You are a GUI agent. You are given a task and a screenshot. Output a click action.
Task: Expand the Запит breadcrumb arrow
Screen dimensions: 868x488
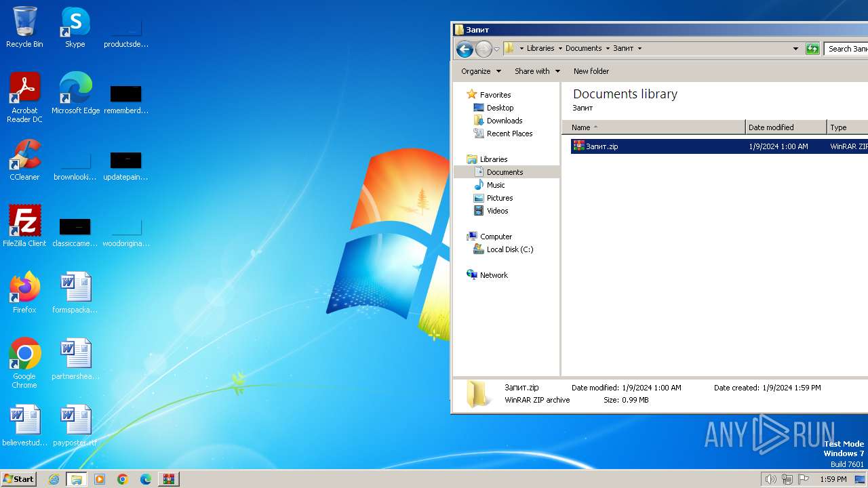(639, 49)
